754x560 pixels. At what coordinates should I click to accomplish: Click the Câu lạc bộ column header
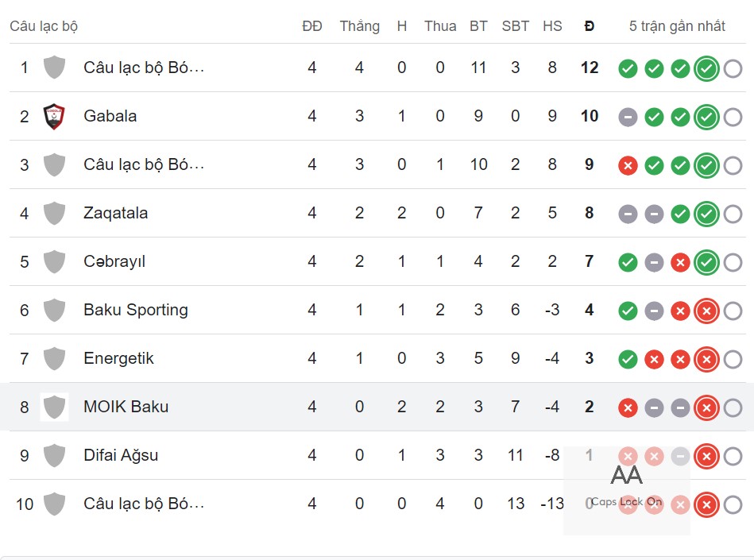(x=44, y=26)
